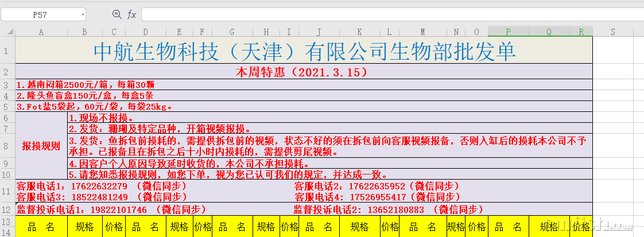Click the cell 1.越南闷箱2500元/箱
This screenshot has height=237, width=644.
coord(304,85)
